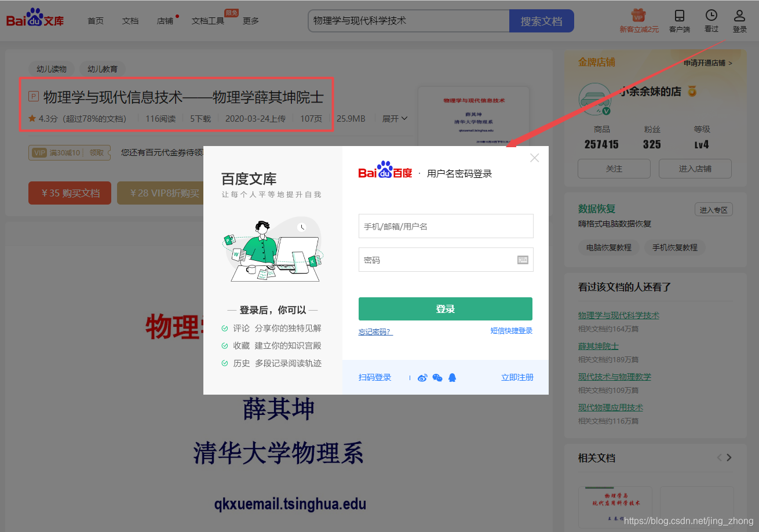Click the 幼儿教育 tag
759x532 pixels.
pyautogui.click(x=103, y=69)
